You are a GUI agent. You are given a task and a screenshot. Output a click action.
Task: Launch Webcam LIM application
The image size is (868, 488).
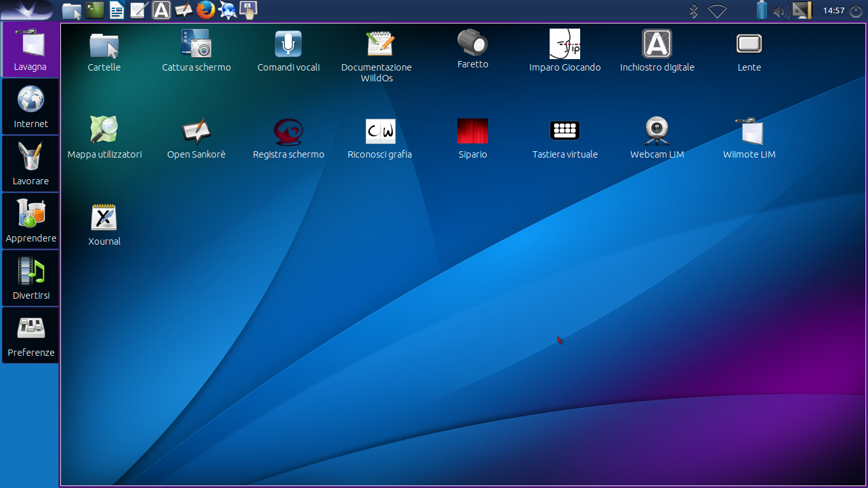pyautogui.click(x=657, y=131)
